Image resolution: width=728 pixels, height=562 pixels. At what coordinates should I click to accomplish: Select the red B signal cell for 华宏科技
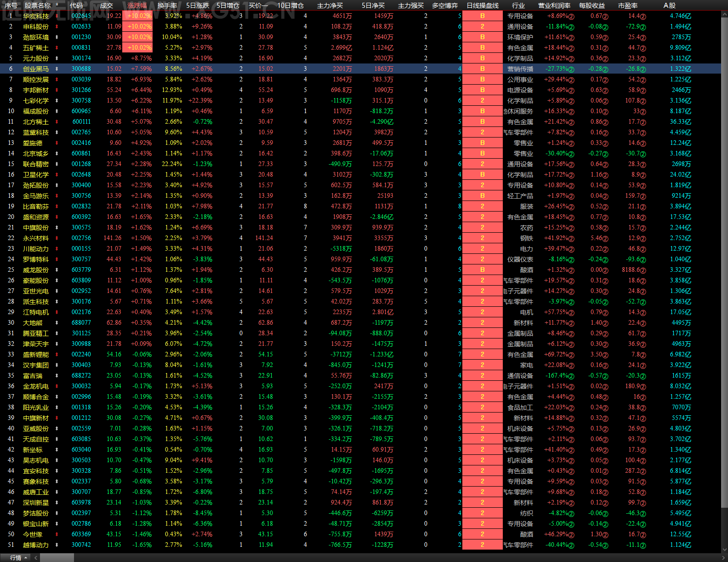click(x=483, y=16)
